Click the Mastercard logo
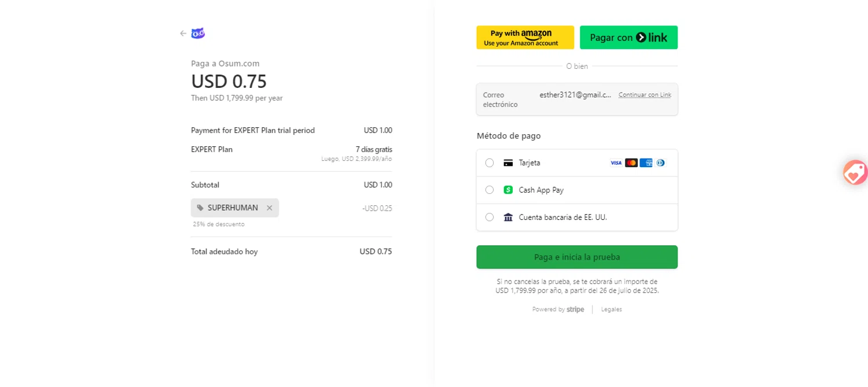This screenshot has width=868, height=387. coord(631,163)
